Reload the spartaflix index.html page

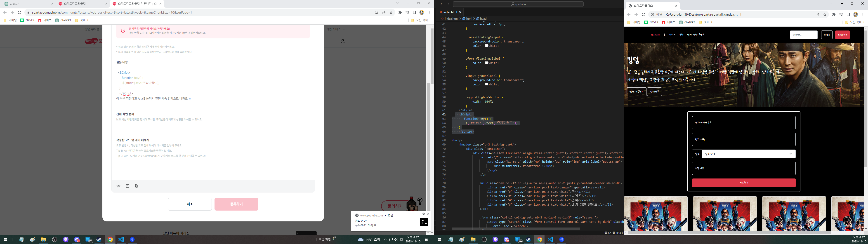tap(643, 14)
